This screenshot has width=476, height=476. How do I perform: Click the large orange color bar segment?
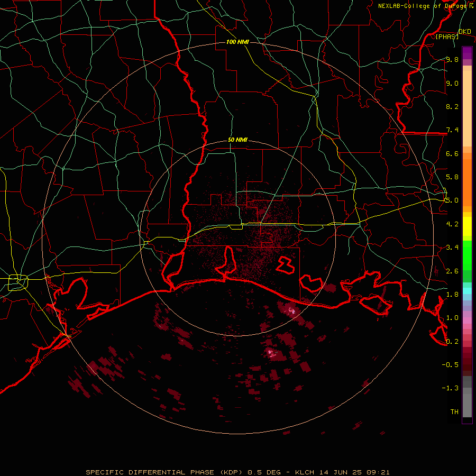point(467,183)
